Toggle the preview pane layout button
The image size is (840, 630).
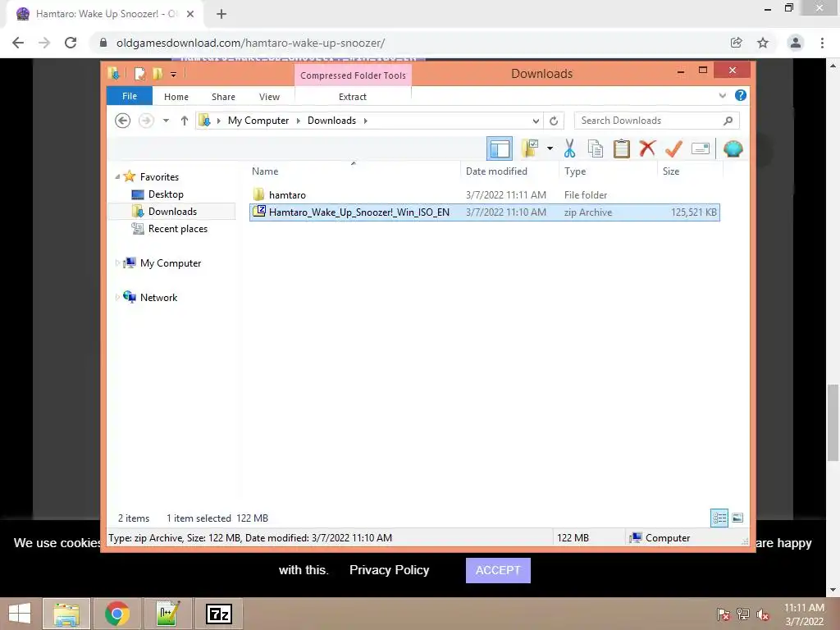click(x=500, y=148)
